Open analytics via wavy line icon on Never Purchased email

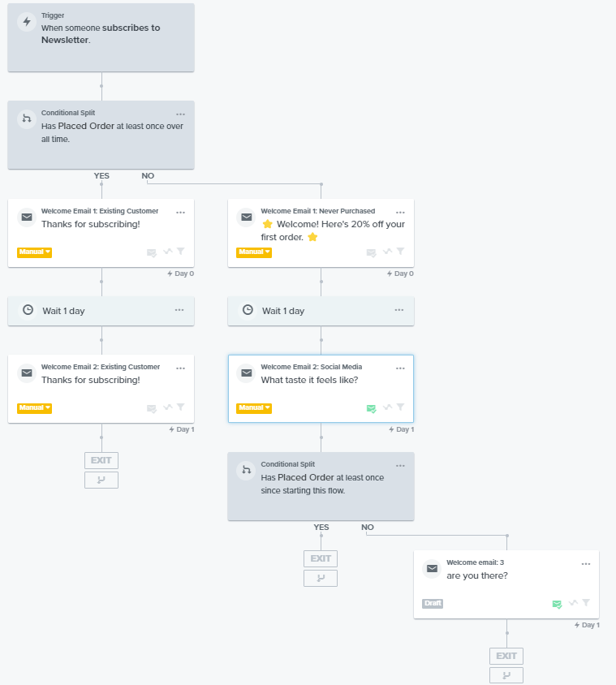coord(386,252)
